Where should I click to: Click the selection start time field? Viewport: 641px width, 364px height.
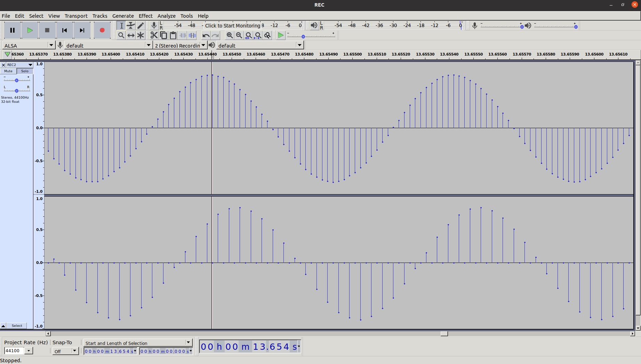[110, 351]
